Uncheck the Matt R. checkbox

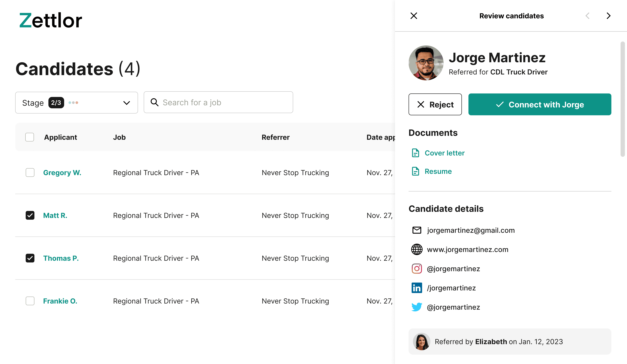pyautogui.click(x=30, y=215)
